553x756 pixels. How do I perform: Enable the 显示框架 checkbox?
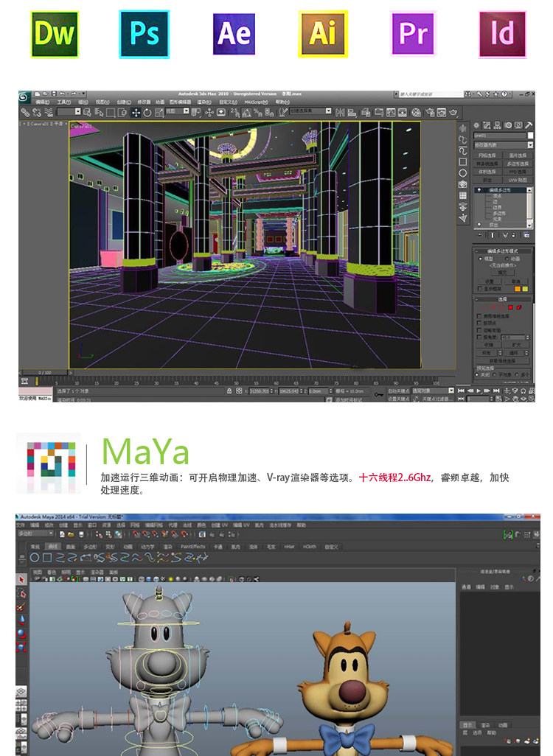tap(480, 289)
